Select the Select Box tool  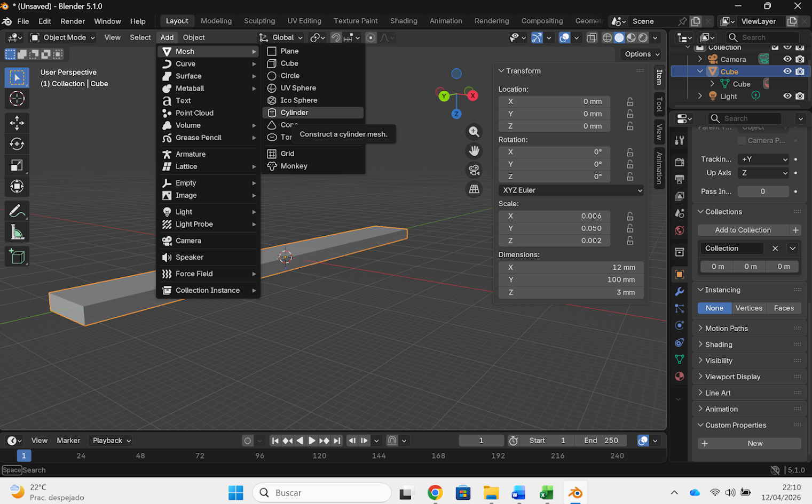tap(17, 78)
